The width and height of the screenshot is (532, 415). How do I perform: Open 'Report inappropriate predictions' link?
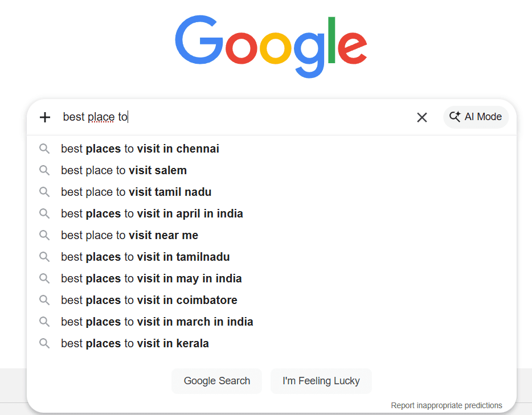point(447,406)
